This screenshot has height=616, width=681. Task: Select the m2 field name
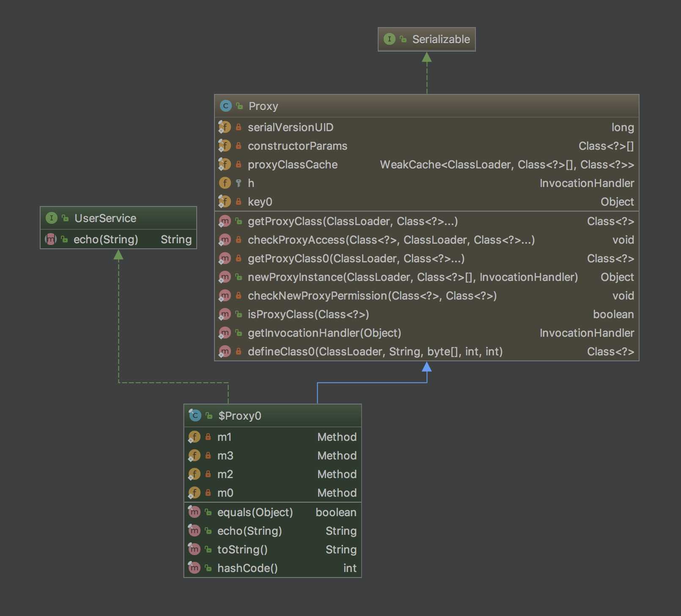pyautogui.click(x=225, y=474)
